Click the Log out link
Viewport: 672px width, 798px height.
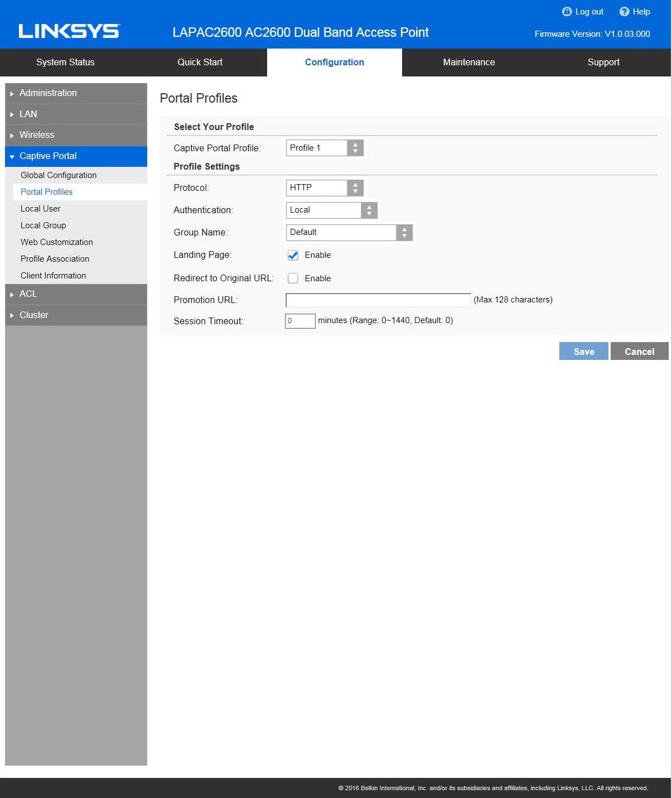(x=589, y=12)
